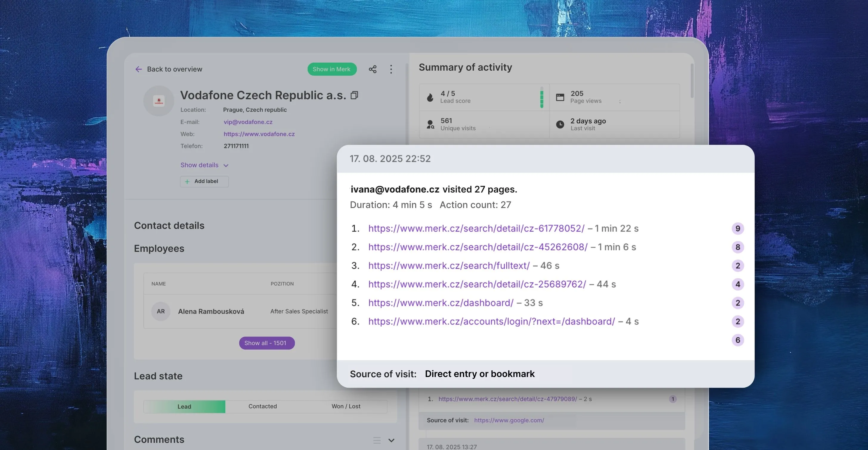Screen dimensions: 868x450
Task: Click the comments list view icon
Action: tap(377, 440)
